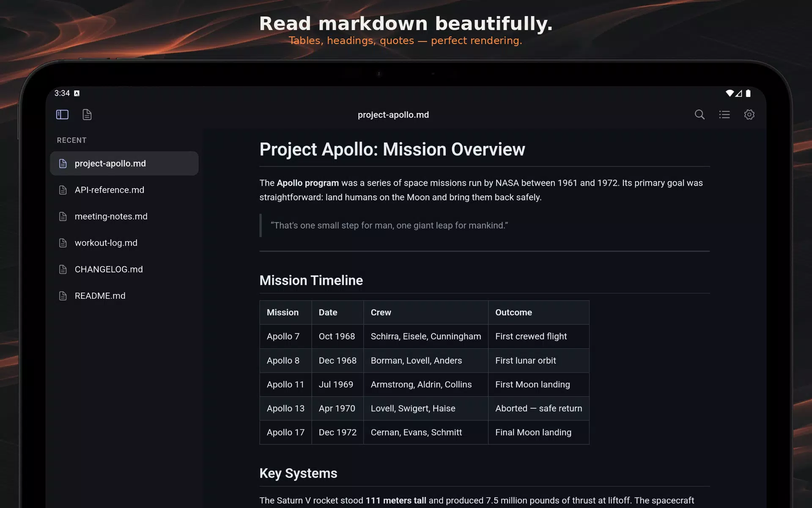The image size is (812, 508).
Task: Click the Crew column header
Action: coord(426,312)
